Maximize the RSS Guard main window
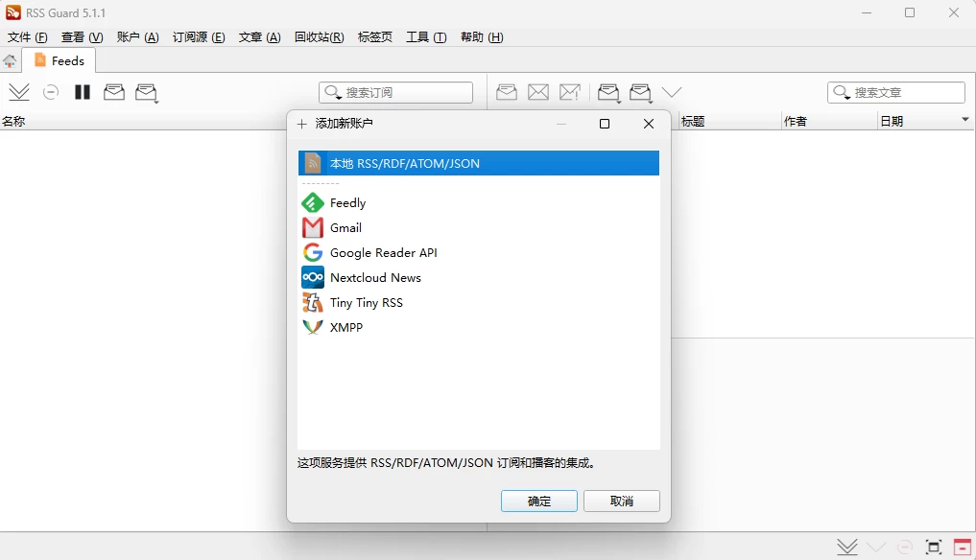The width and height of the screenshot is (976, 560). (x=910, y=12)
